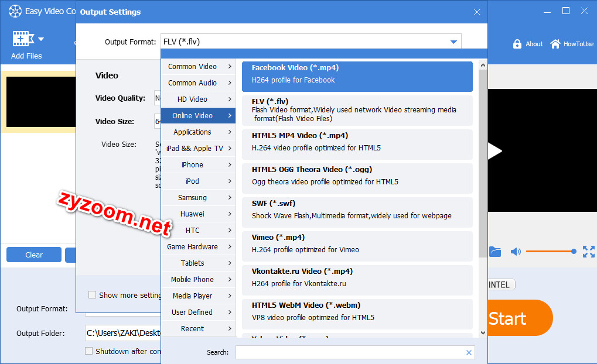Click the Add Files film icon

pos(23,39)
